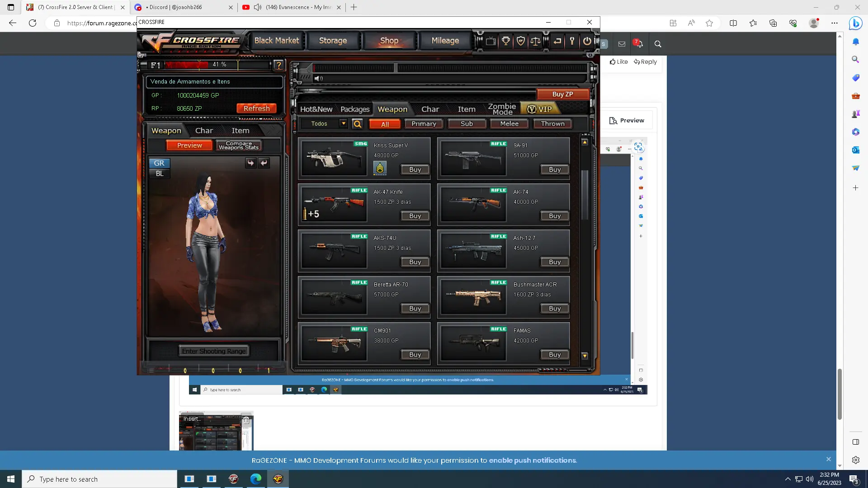Viewport: 868px width, 488px height.
Task: Click the help question mark icon
Action: 278,65
